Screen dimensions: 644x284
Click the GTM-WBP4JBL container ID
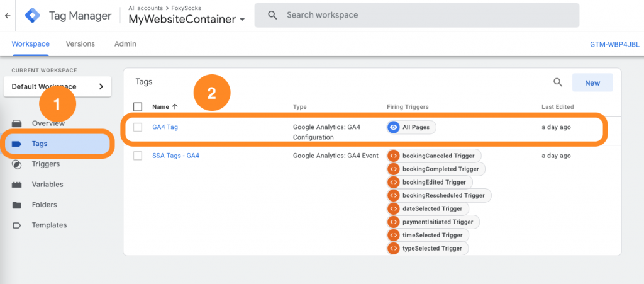point(614,44)
